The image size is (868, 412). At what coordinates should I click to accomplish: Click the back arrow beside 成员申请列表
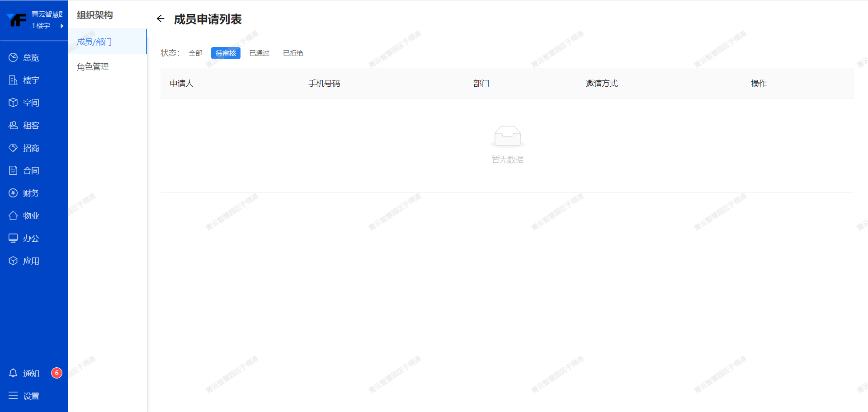[x=160, y=19]
